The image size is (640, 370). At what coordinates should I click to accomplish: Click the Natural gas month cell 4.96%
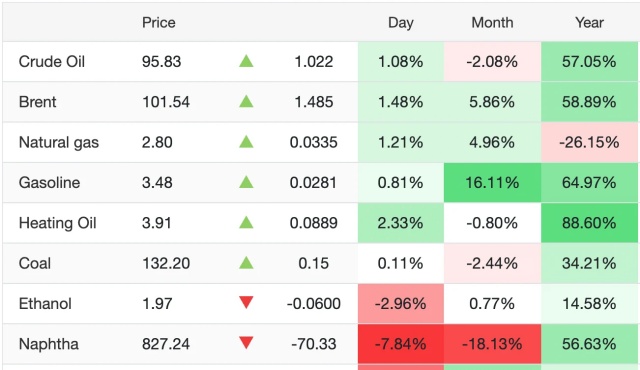point(492,142)
